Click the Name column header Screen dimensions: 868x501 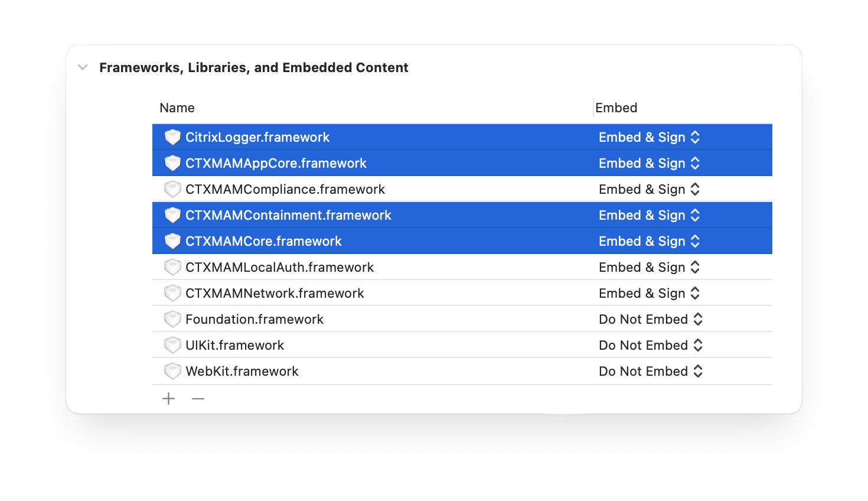tap(177, 108)
